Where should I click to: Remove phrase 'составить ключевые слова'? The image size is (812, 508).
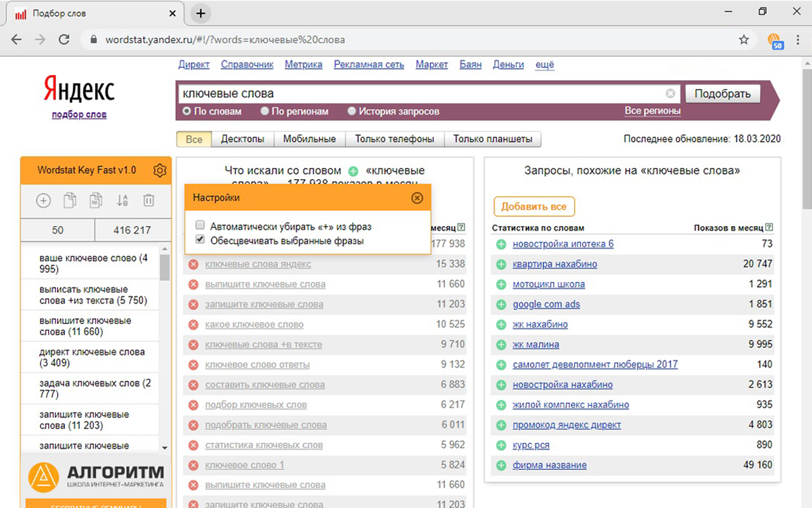(193, 385)
